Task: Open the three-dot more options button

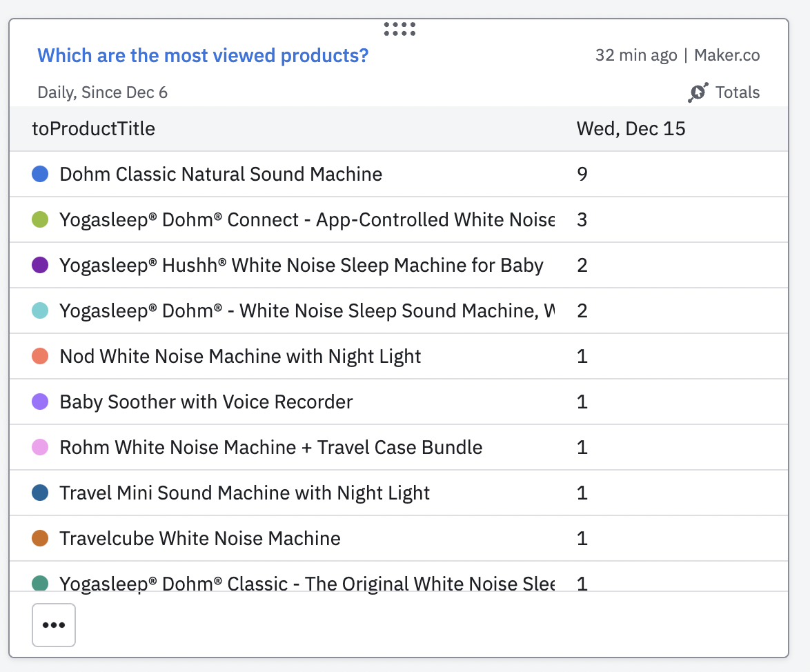Action: pos(54,625)
